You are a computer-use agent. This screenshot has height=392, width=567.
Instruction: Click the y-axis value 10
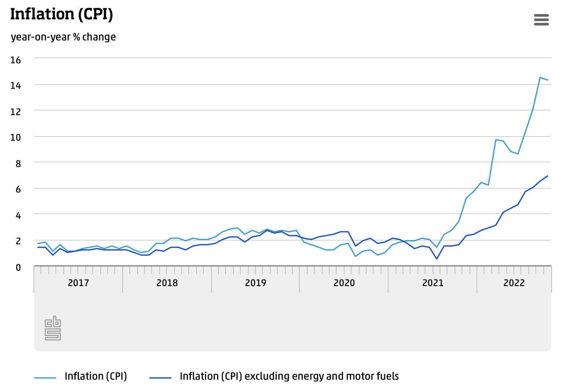tap(15, 138)
